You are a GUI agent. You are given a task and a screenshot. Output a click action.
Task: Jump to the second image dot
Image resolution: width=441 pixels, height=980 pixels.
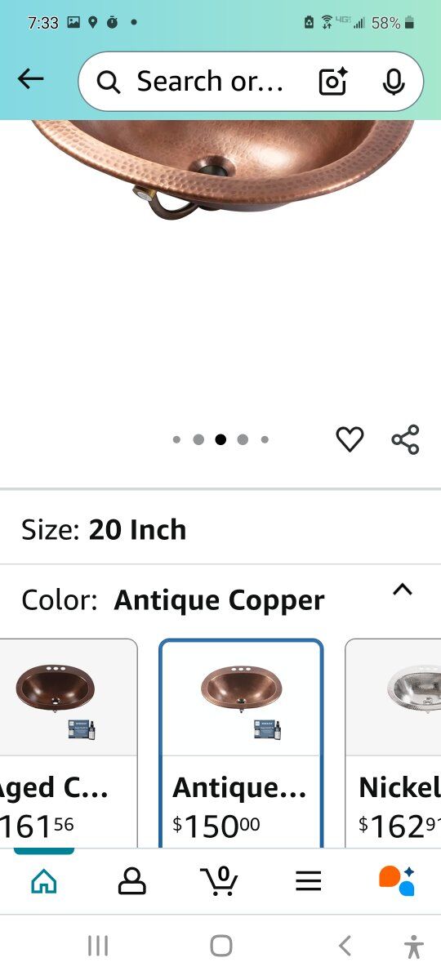click(x=198, y=439)
